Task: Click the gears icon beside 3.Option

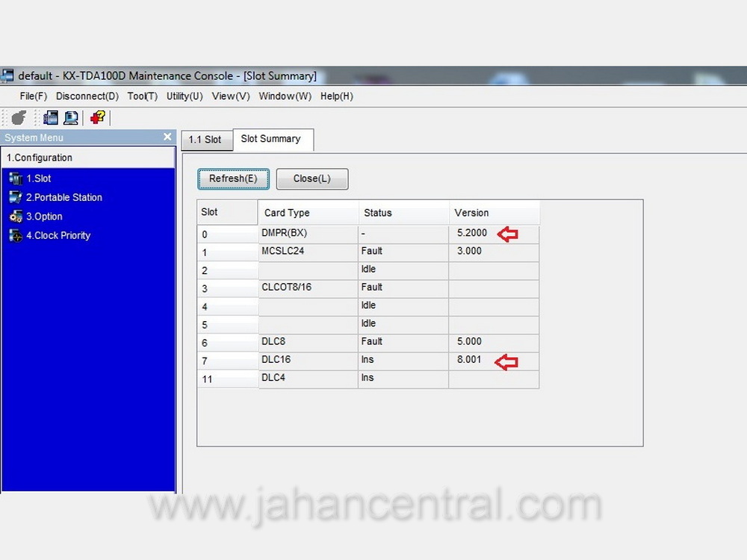Action: [x=16, y=217]
